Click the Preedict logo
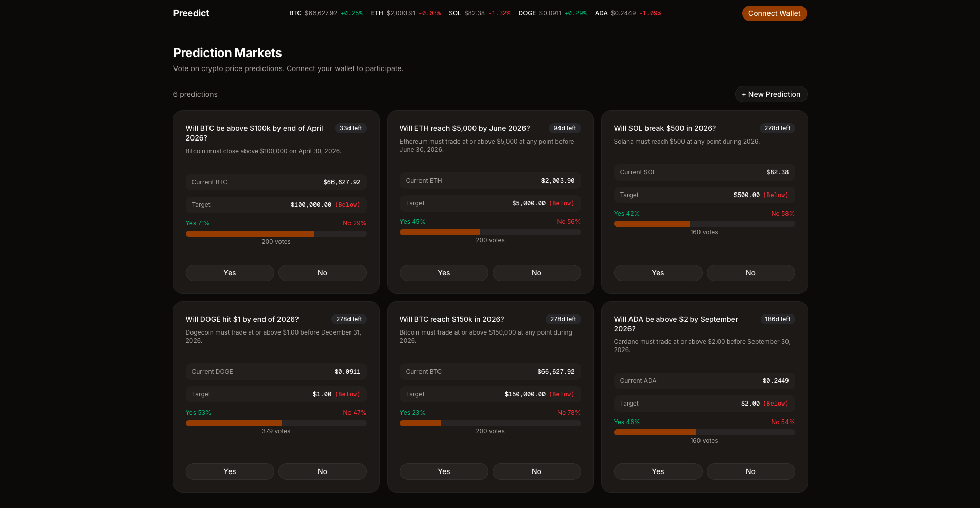Screen dimensions: 980x508 click(x=191, y=13)
